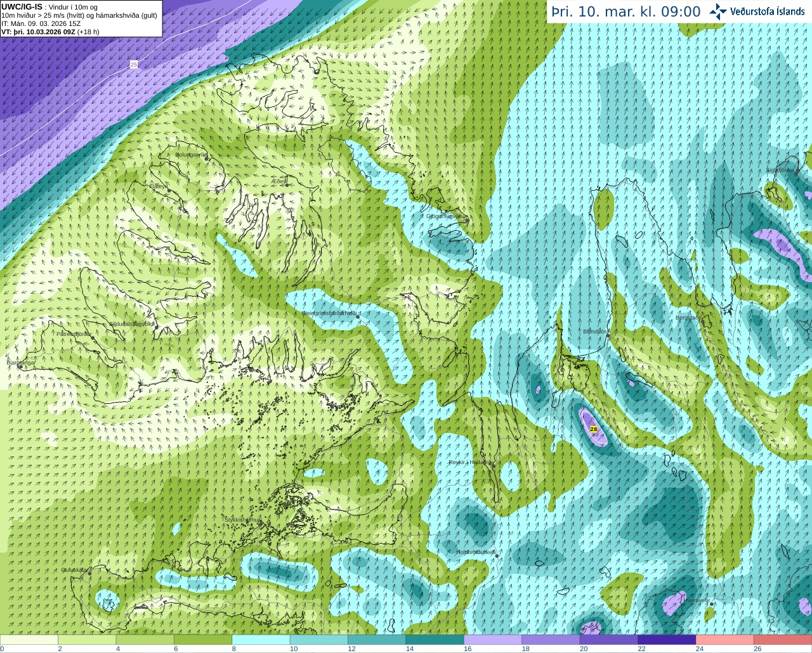Viewport: 812px width, 653px height.
Task: Click the 2–4 m/s legend swatch
Action: pos(87,640)
